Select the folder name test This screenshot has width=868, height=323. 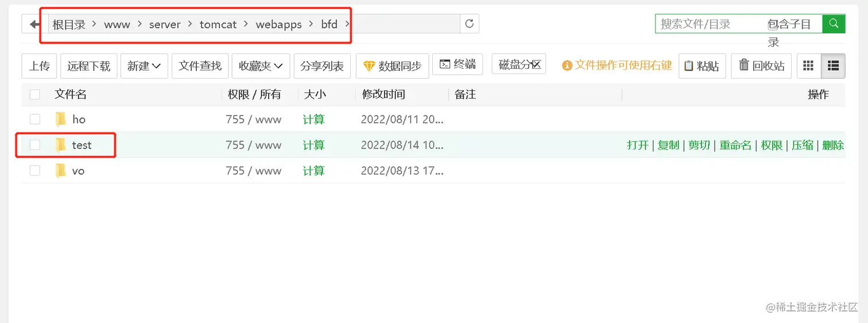(82, 145)
